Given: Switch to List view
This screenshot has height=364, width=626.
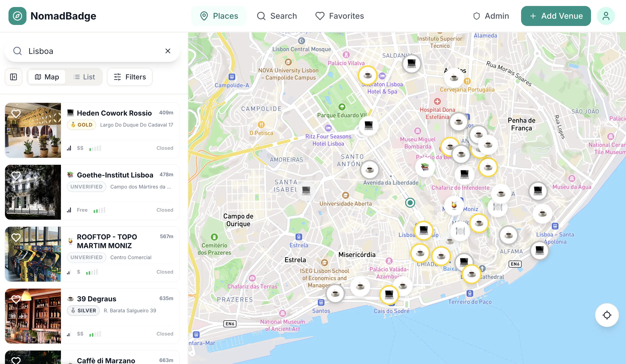Looking at the screenshot, I should click(84, 77).
